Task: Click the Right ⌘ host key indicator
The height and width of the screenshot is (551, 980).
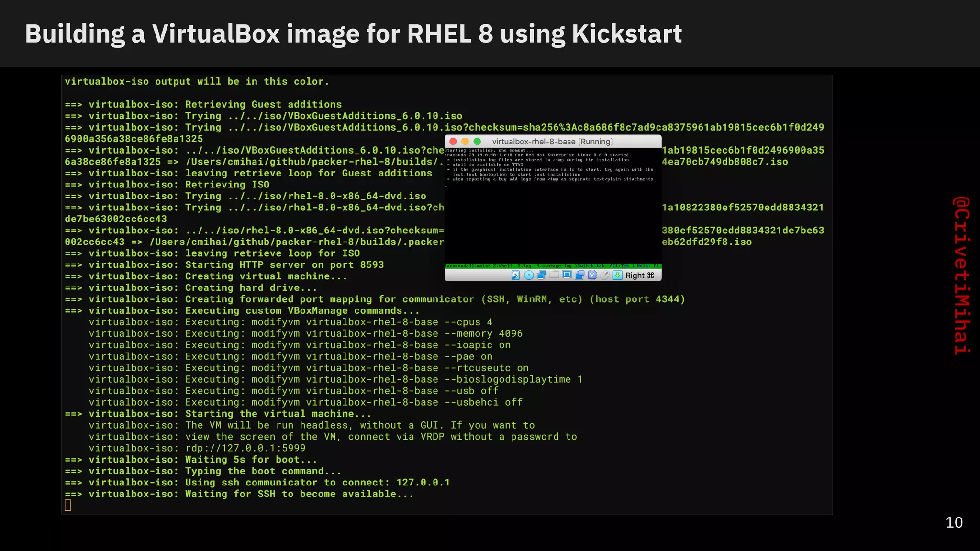Action: 640,275
